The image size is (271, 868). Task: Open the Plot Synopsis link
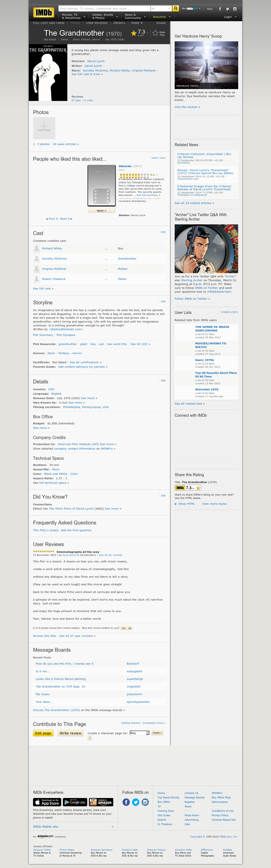66,335
